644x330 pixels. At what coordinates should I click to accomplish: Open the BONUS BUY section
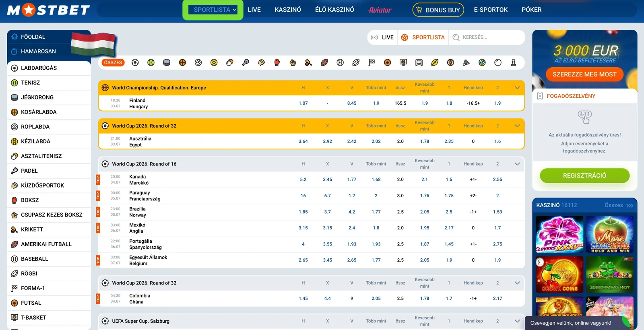click(x=438, y=10)
